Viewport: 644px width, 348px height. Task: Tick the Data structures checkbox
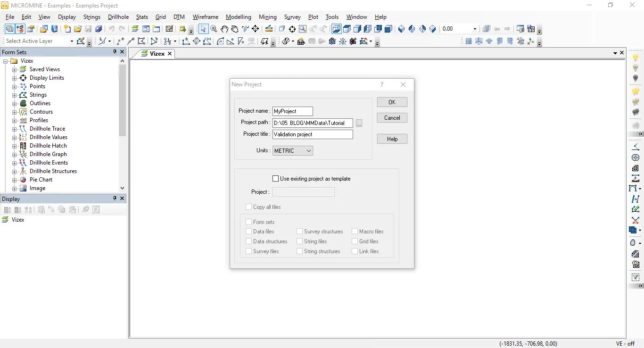click(248, 241)
